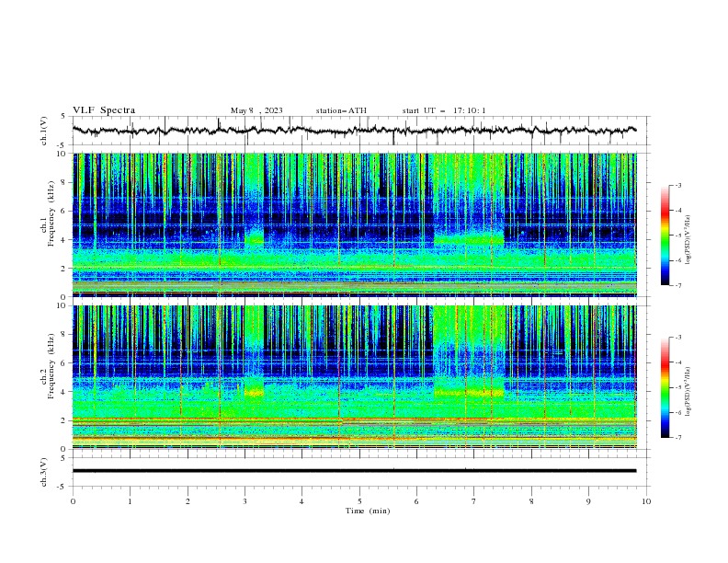Click time axis tick label "7"

(474, 501)
